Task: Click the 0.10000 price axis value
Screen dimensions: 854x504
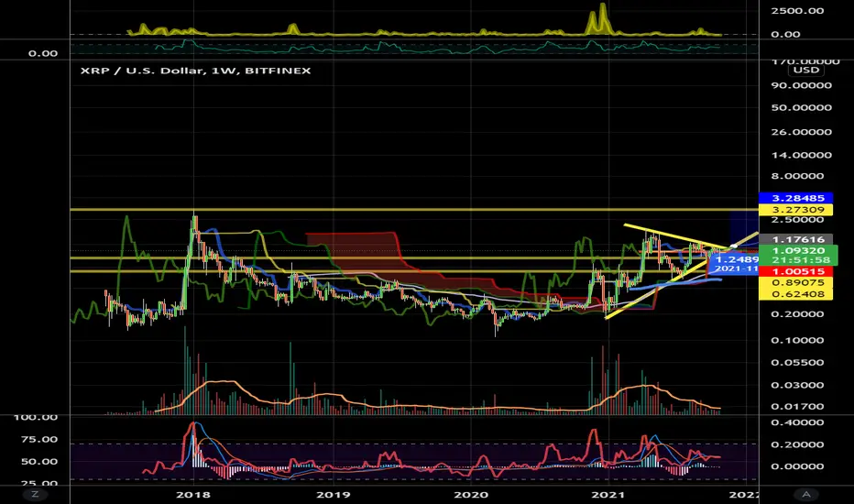Action: pyautogui.click(x=798, y=340)
